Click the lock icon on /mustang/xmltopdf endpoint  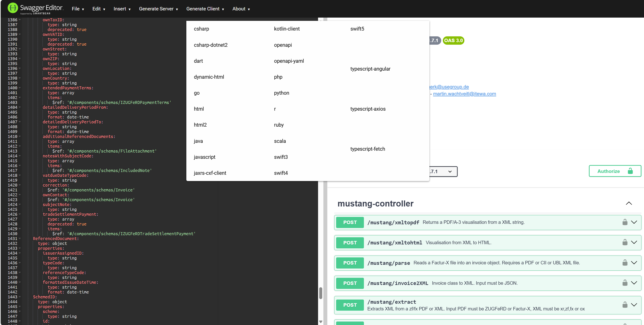pyautogui.click(x=625, y=222)
